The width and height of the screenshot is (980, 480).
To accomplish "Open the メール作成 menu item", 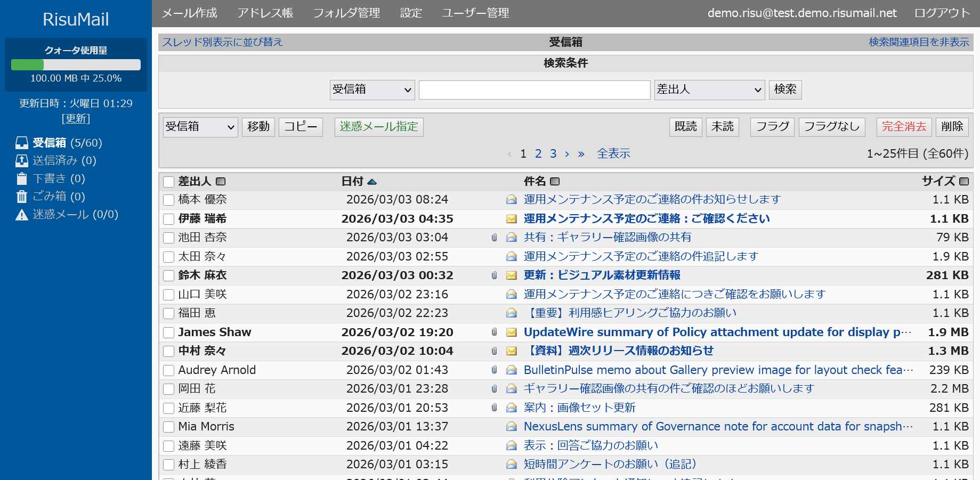I will pyautogui.click(x=189, y=13).
